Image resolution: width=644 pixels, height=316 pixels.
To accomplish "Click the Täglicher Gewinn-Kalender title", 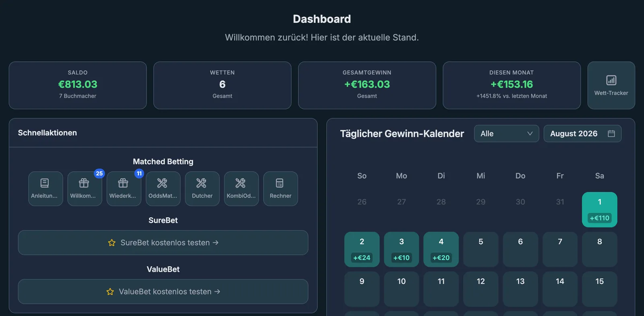I will point(402,134).
